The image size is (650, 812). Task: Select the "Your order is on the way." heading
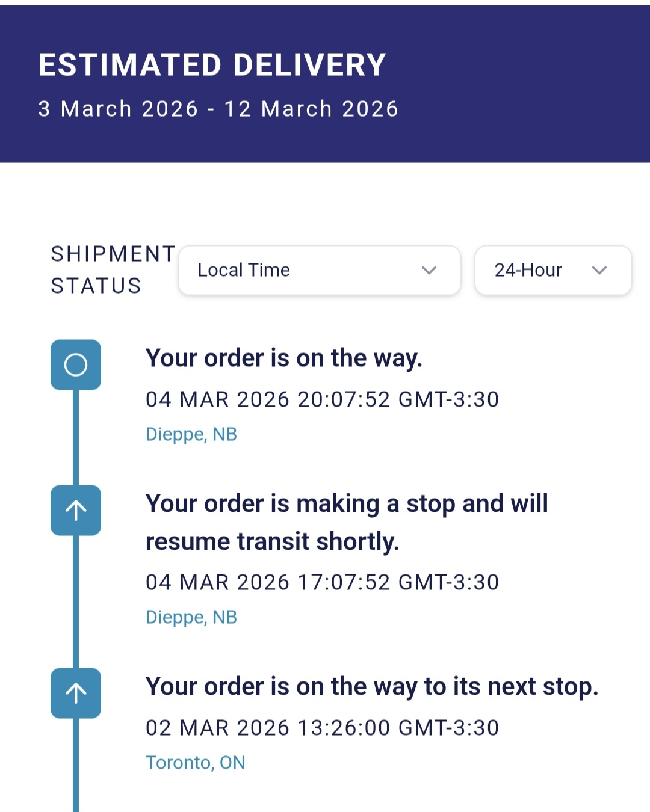pyautogui.click(x=284, y=358)
